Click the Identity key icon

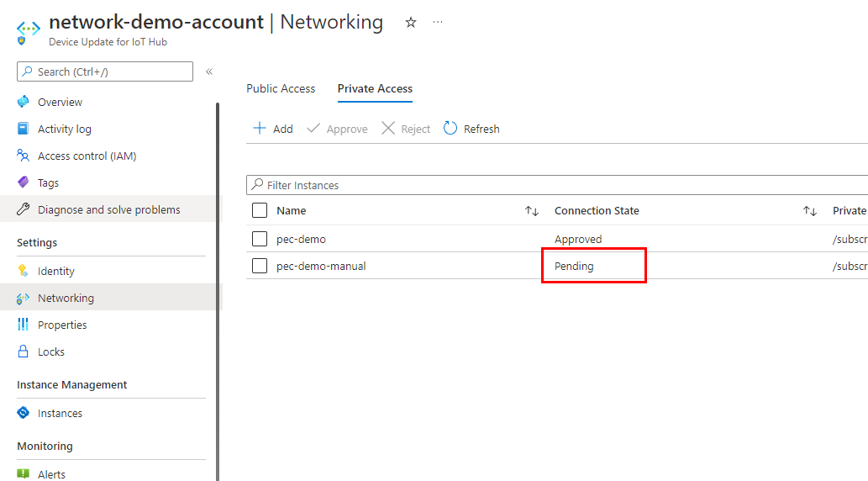tap(24, 271)
